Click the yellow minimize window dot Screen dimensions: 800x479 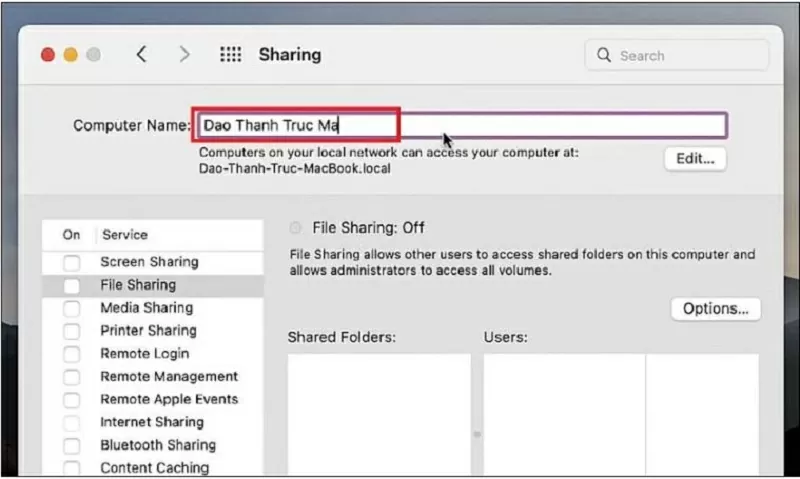[x=70, y=55]
